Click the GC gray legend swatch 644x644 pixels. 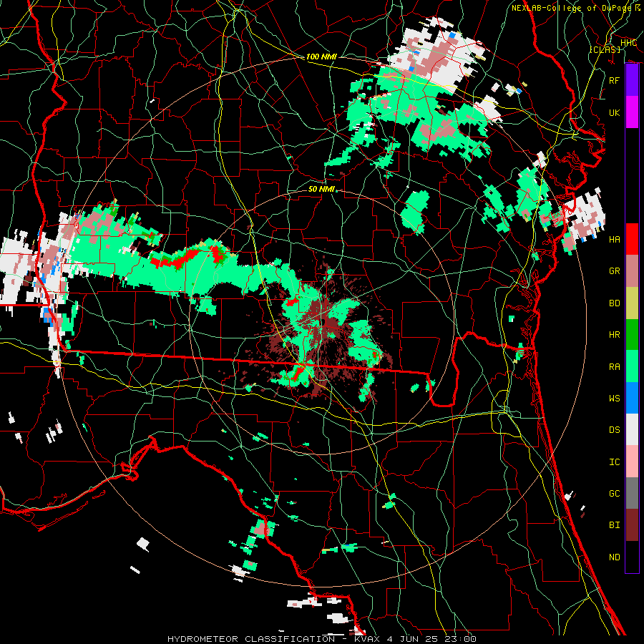click(x=632, y=494)
